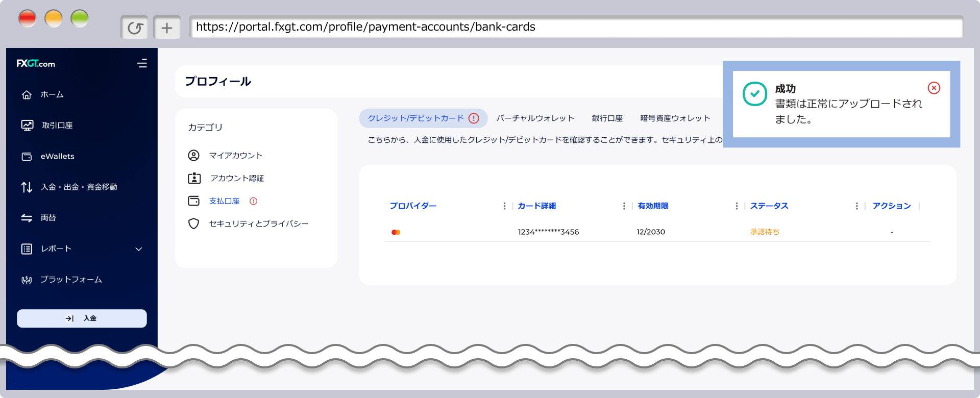This screenshot has height=398, width=980.
Task: Click the eWallets wallet icon
Action: click(x=27, y=157)
